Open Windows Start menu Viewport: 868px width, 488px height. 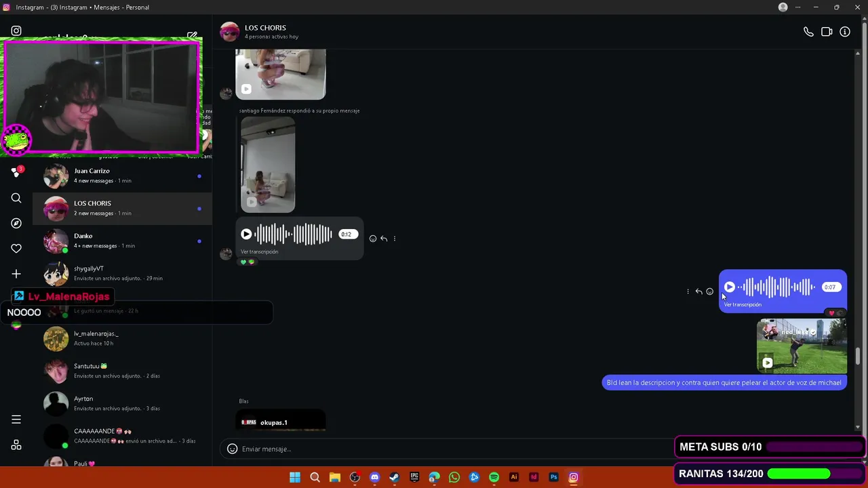coord(295,477)
